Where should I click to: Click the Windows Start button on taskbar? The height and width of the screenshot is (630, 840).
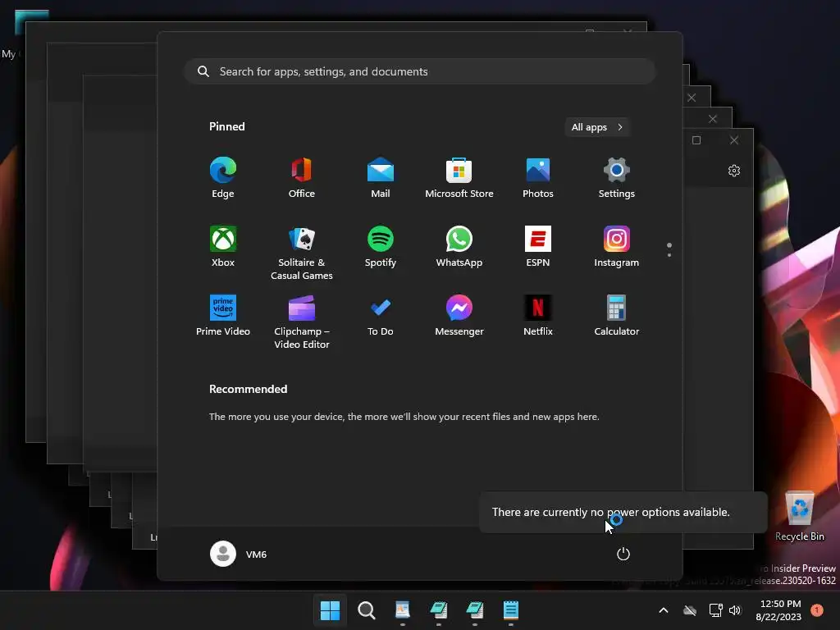click(330, 610)
